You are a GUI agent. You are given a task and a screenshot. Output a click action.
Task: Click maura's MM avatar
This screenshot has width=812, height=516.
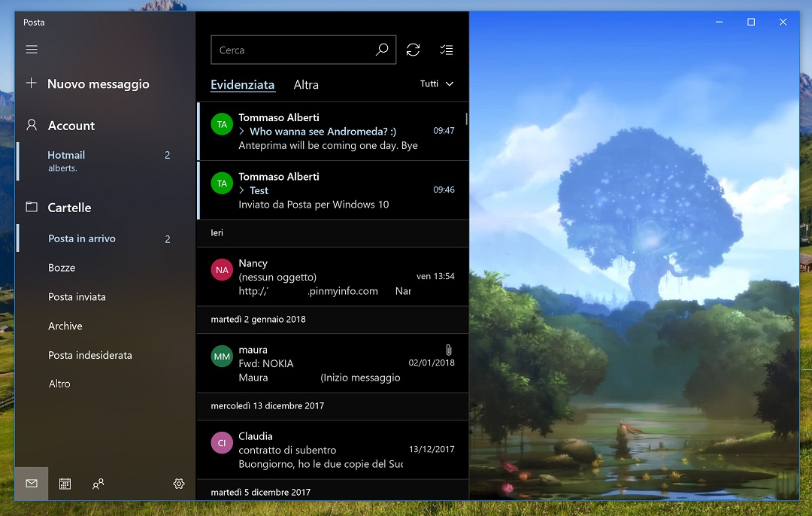222,357
